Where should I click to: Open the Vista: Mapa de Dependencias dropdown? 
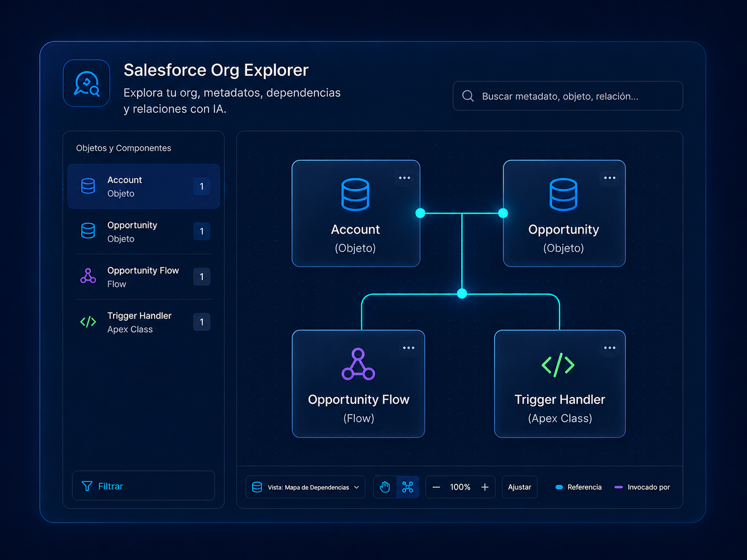coord(305,487)
